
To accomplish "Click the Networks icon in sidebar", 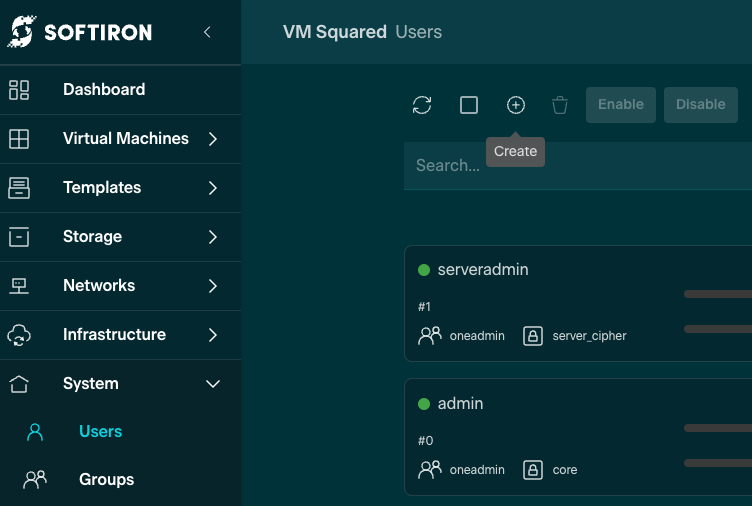I will (x=19, y=286).
